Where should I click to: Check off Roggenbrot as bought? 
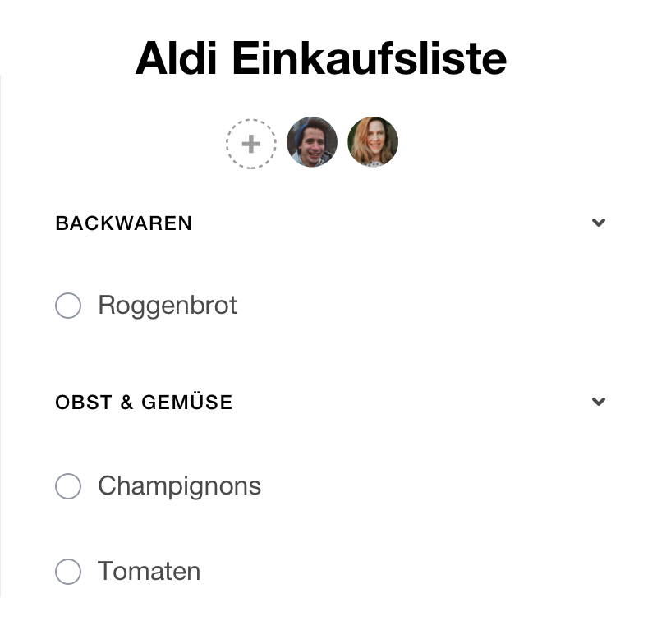coord(68,305)
